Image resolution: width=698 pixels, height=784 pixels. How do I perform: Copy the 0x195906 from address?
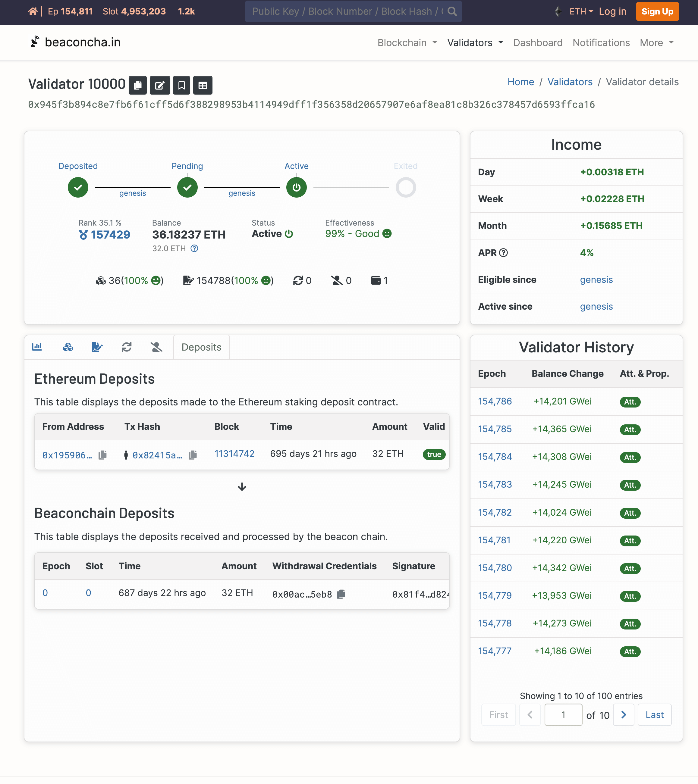[102, 455]
